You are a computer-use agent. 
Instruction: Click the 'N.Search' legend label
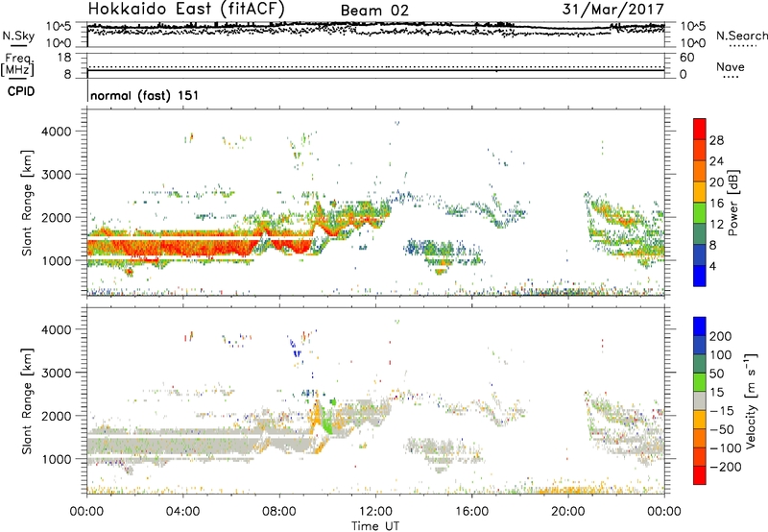(x=742, y=36)
